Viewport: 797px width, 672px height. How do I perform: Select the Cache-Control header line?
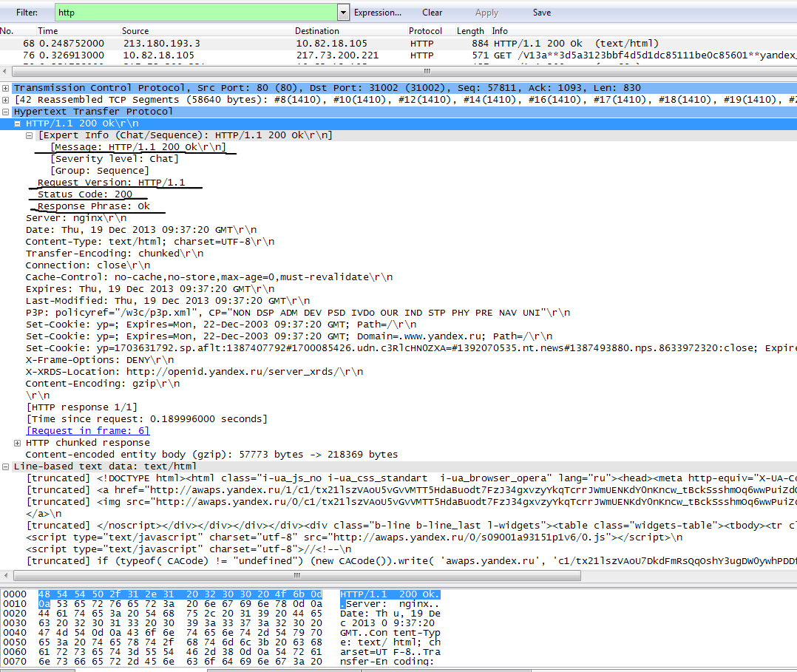coord(209,277)
